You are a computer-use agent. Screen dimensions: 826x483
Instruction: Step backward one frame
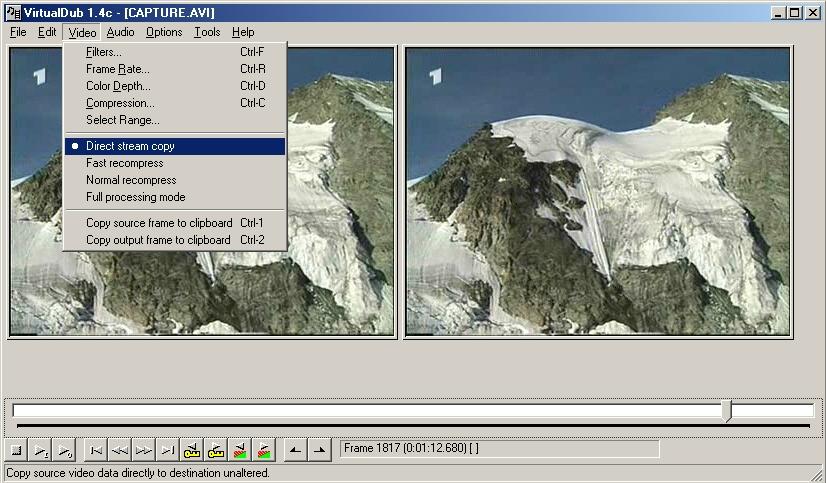[x=120, y=450]
